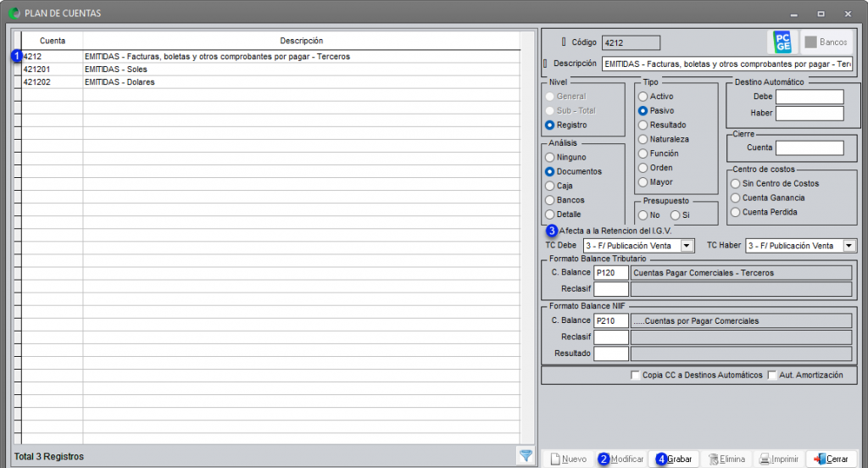The width and height of the screenshot is (868, 468).
Task: Select the Naturaleza tipo option
Action: pyautogui.click(x=643, y=140)
